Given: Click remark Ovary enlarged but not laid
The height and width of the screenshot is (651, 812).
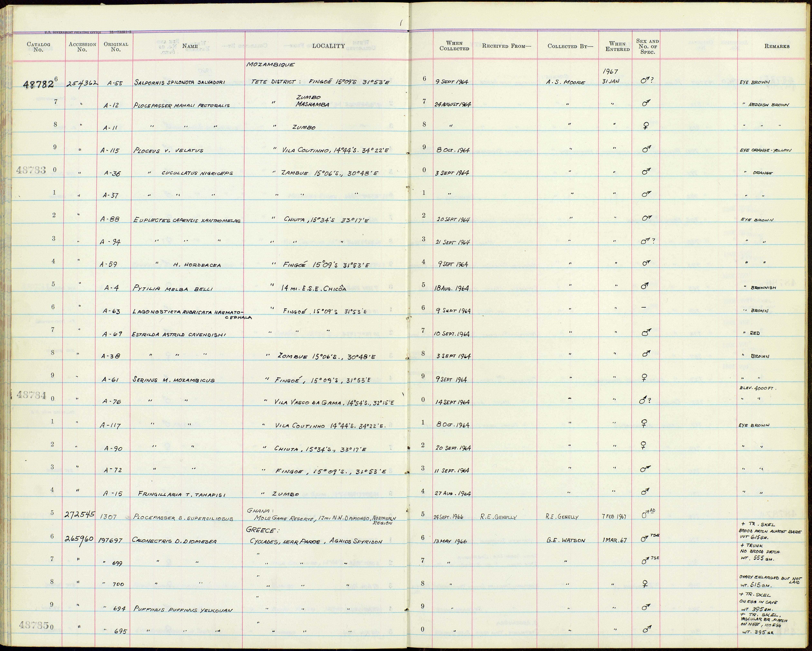Looking at the screenshot, I should [x=771, y=580].
